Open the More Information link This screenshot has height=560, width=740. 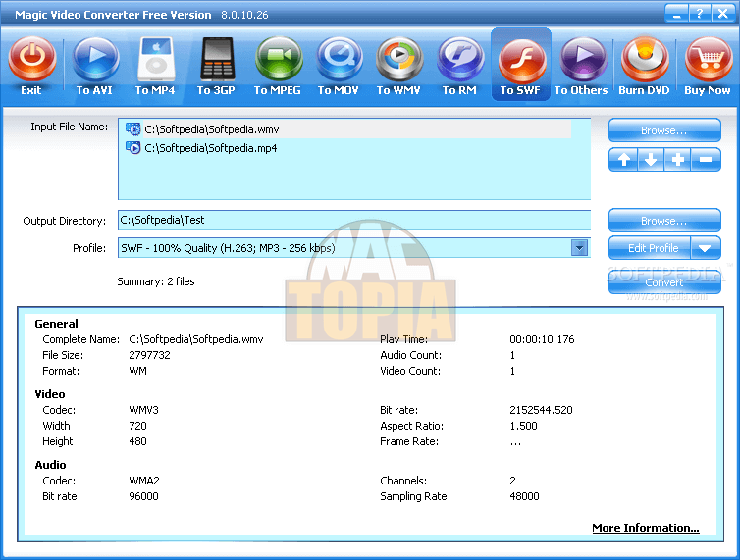646,528
